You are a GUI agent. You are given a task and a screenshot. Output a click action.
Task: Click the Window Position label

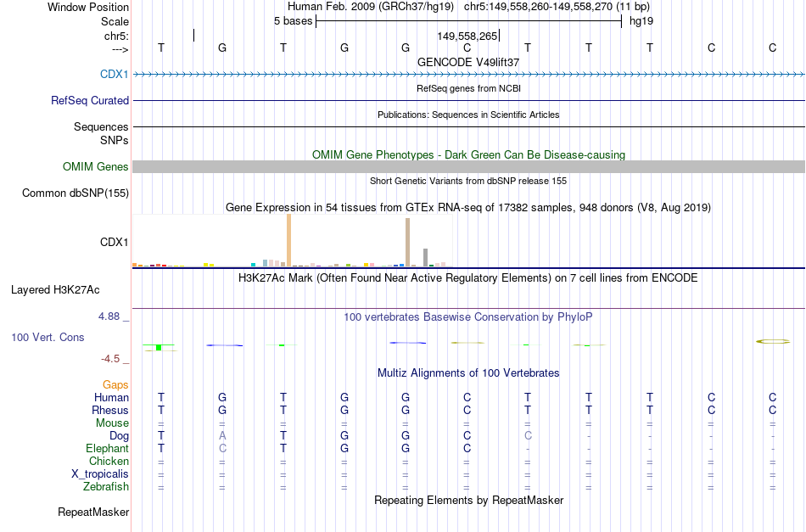[x=88, y=7]
